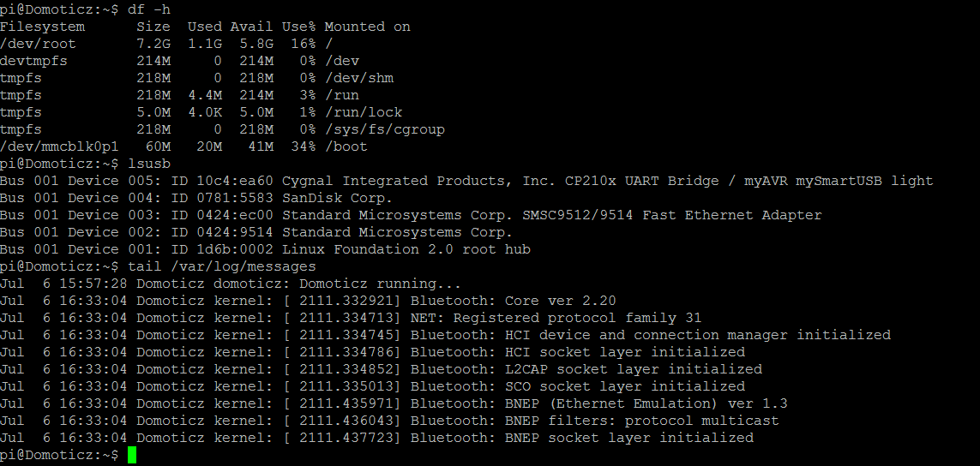The image size is (980, 466).
Task: Click the /dev/root filesystem entry
Action: (x=38, y=45)
